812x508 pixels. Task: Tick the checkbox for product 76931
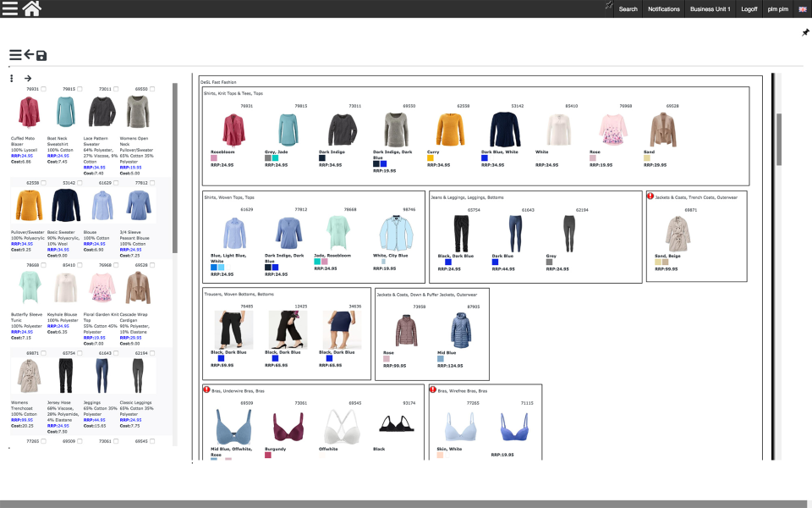(43, 89)
